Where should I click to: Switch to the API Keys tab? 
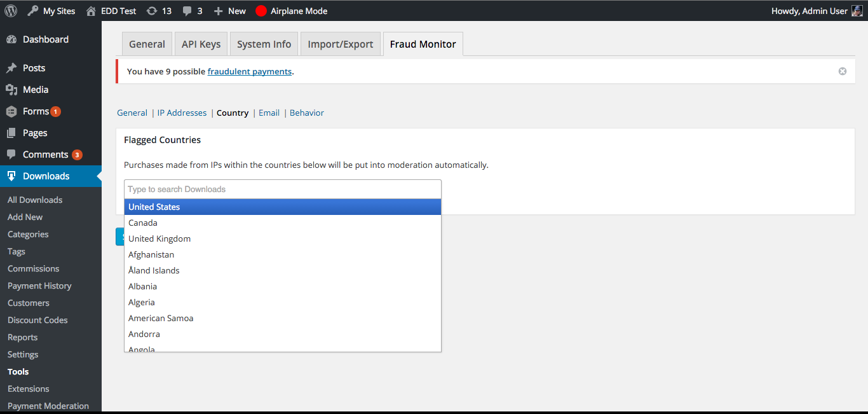201,44
